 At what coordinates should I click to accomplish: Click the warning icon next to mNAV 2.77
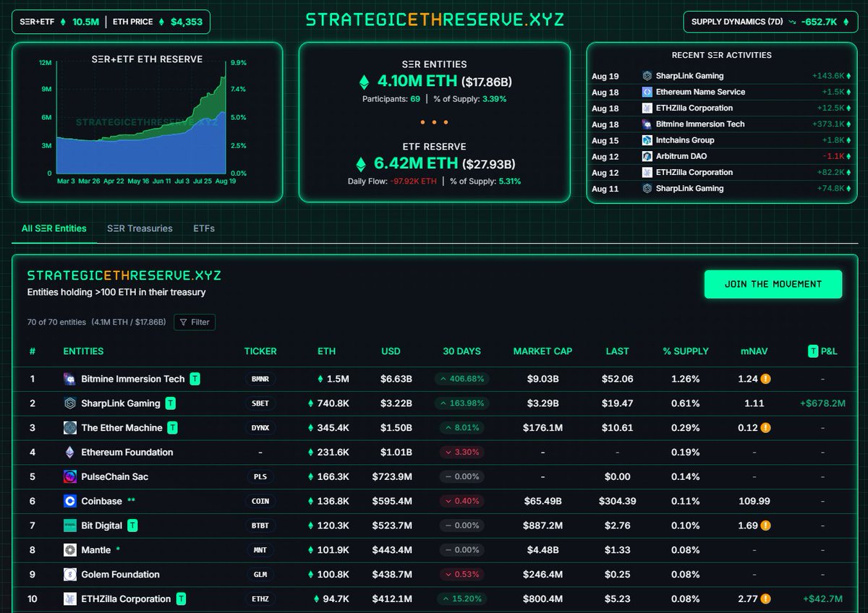click(765, 599)
